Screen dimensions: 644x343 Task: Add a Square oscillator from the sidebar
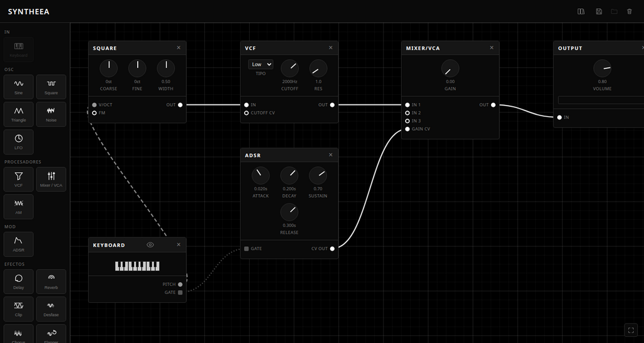click(x=51, y=87)
